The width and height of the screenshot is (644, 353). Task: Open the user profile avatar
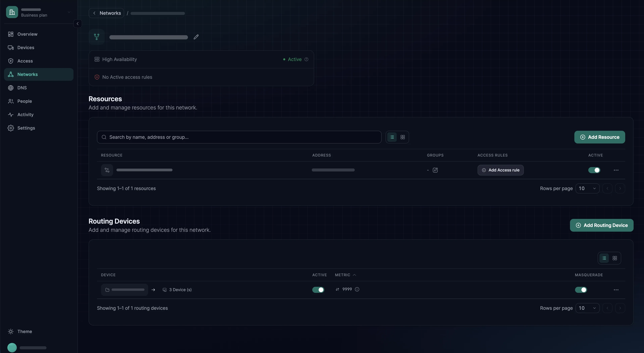click(12, 347)
